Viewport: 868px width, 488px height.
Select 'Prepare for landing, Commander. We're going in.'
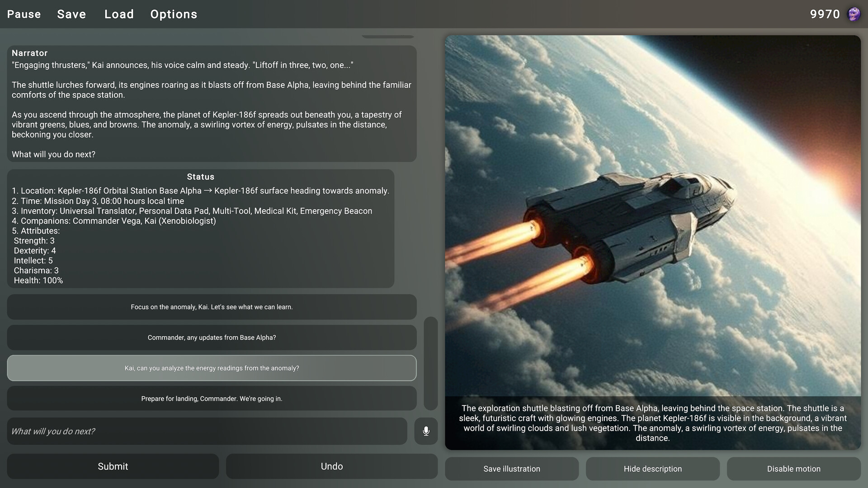click(x=211, y=399)
